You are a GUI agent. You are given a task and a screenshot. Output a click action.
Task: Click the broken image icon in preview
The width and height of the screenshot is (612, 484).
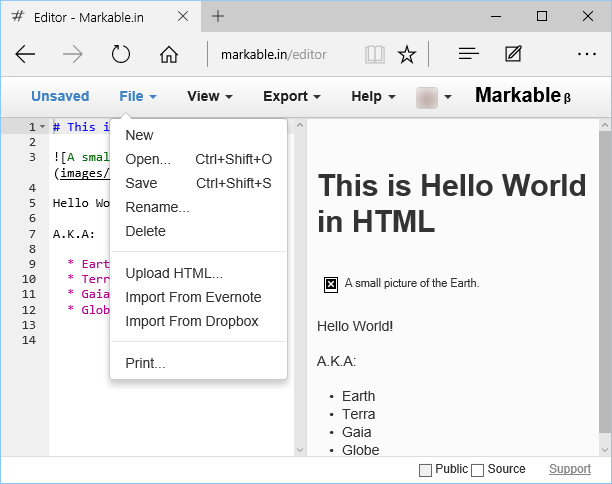pos(331,284)
